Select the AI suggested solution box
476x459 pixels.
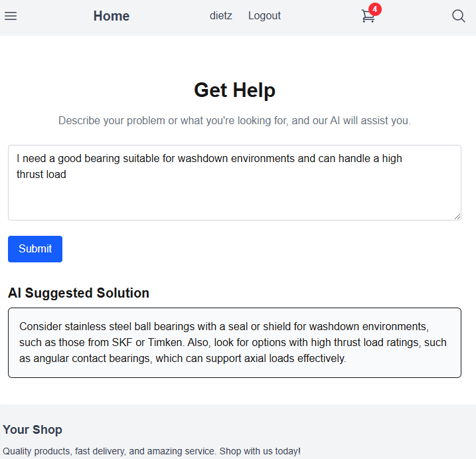tap(234, 343)
